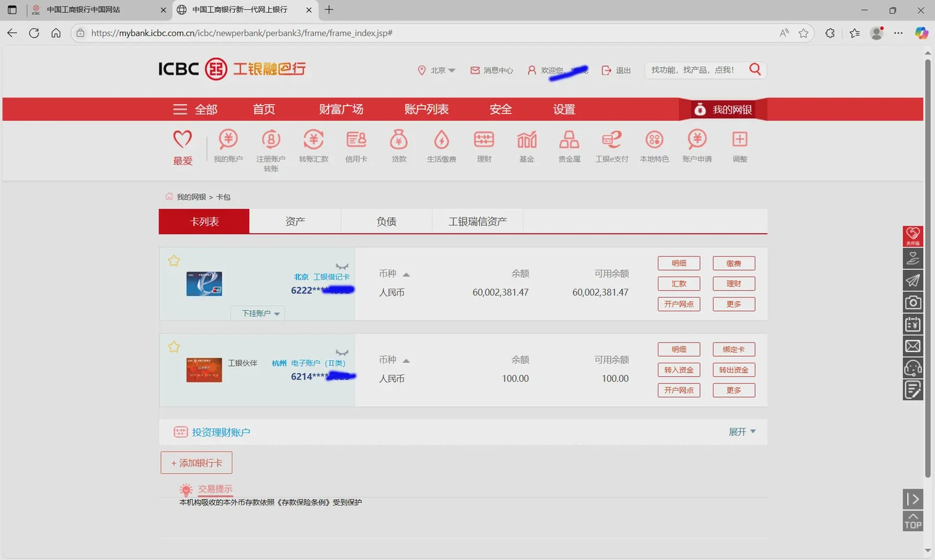Expand the 下挂账户 dropdown
Viewport: 935px width, 560px height.
[260, 313]
